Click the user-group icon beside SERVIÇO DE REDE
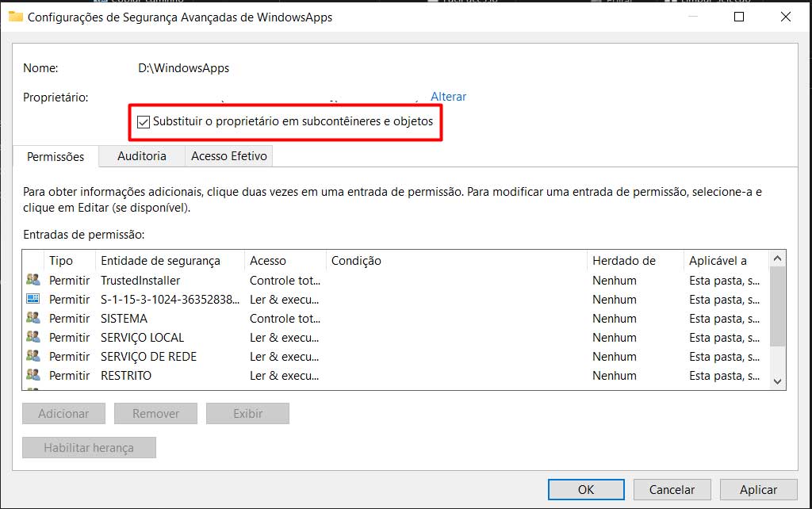This screenshot has width=812, height=509. 33,356
